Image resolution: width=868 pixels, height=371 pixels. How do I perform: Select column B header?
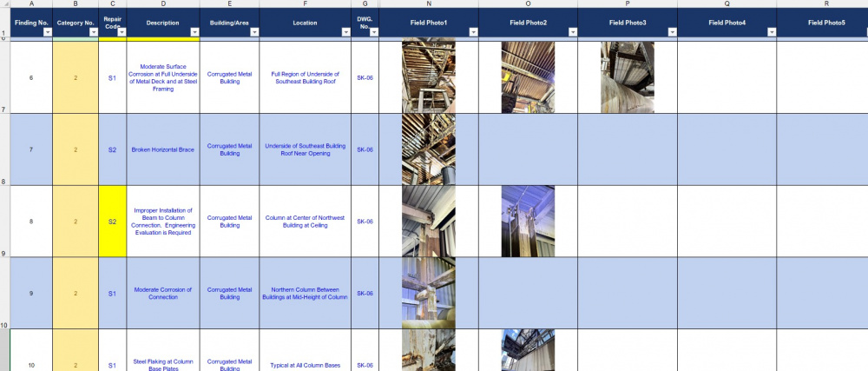[x=76, y=3]
